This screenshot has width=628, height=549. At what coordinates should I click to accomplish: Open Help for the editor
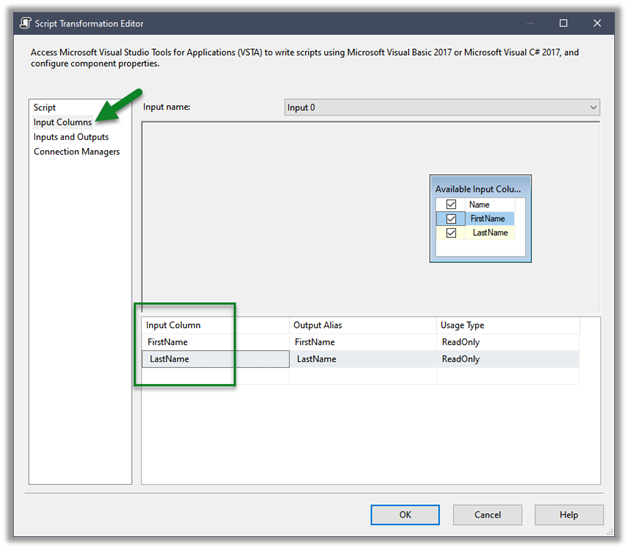(x=568, y=515)
